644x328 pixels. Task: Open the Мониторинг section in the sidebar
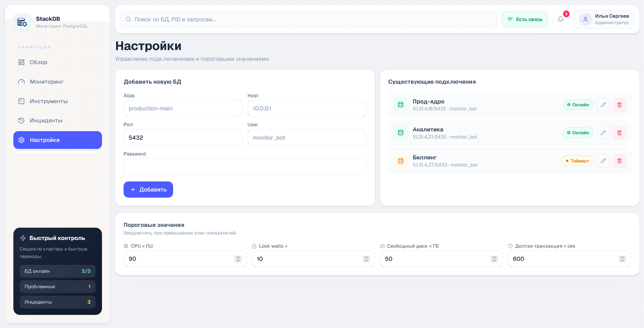(46, 82)
